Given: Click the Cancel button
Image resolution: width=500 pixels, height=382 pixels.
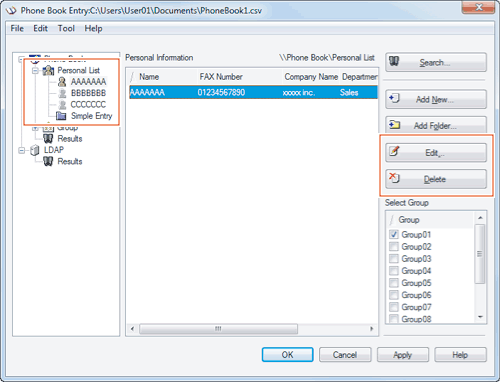Looking at the screenshot, I should coord(345,355).
